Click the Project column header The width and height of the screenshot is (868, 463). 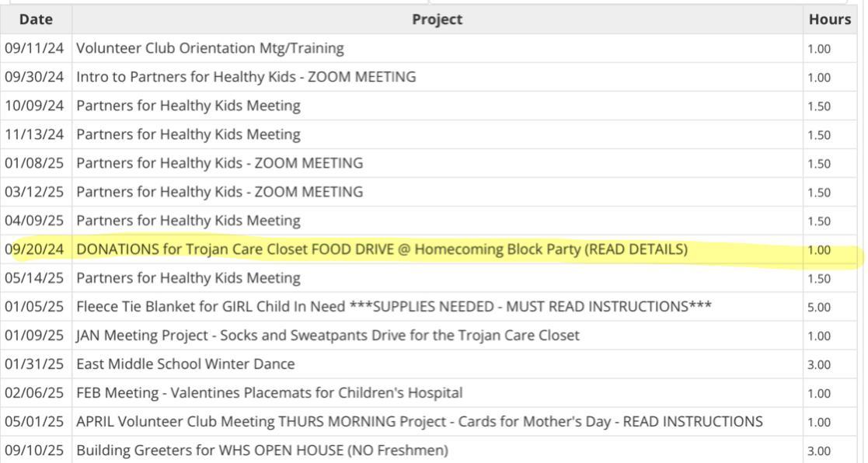coord(437,19)
